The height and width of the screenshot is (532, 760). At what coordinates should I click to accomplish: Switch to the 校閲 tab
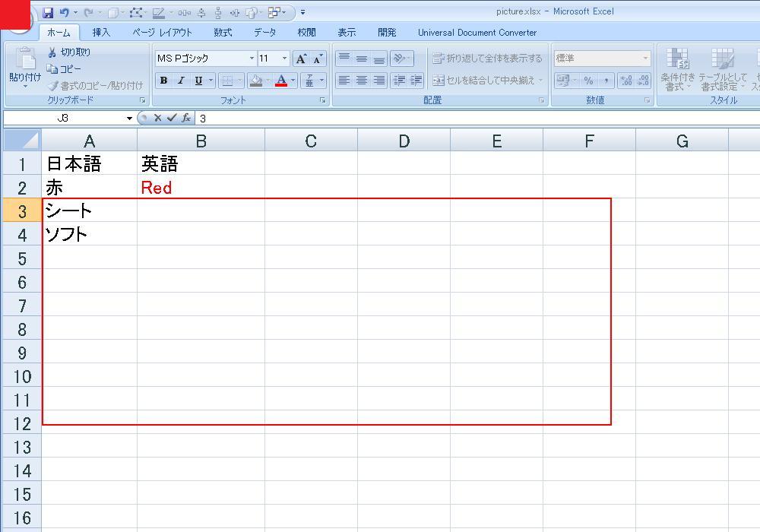(x=306, y=33)
